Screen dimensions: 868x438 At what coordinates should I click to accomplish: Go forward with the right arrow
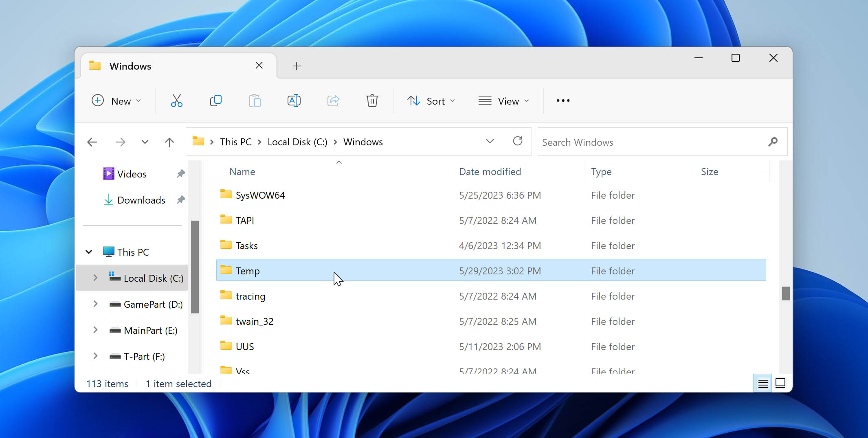[x=120, y=142]
